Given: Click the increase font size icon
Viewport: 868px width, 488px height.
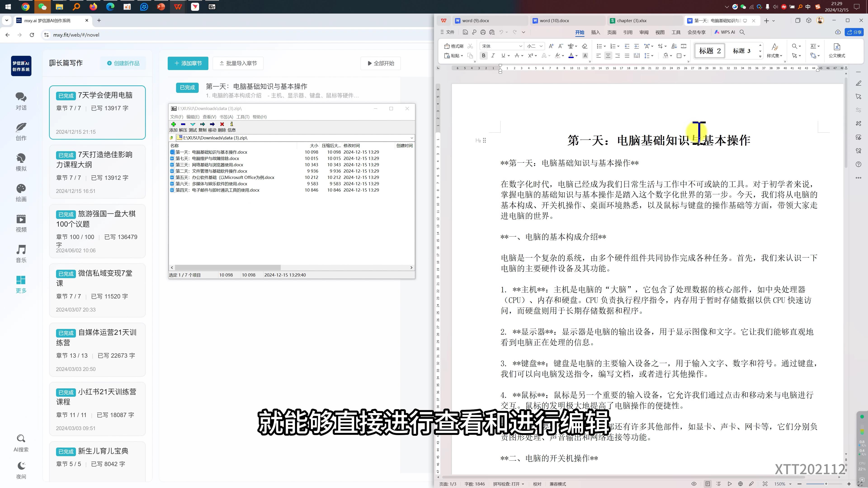Looking at the screenshot, I should (x=551, y=46).
